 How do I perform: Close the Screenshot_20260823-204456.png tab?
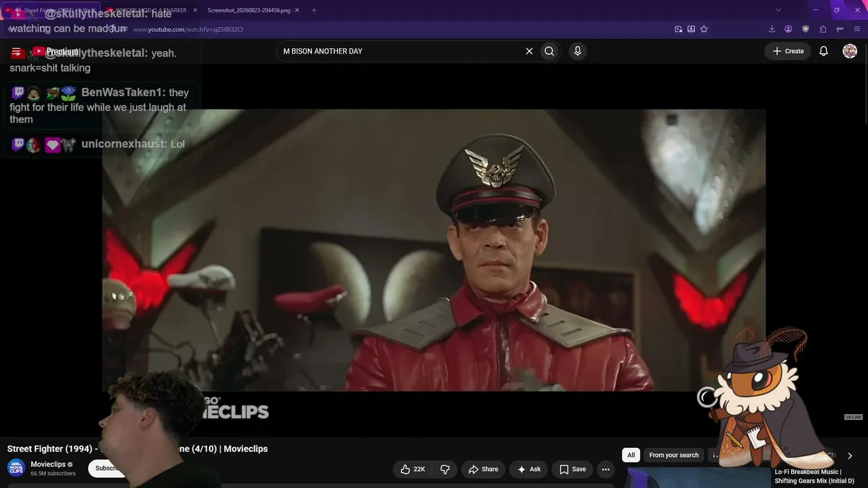pyautogui.click(x=296, y=10)
